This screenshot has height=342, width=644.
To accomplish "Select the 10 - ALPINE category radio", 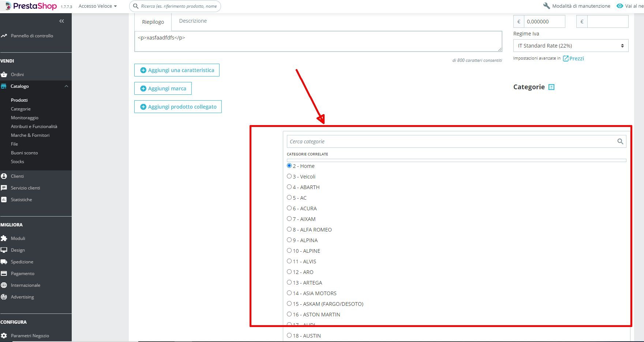I will click(x=289, y=251).
